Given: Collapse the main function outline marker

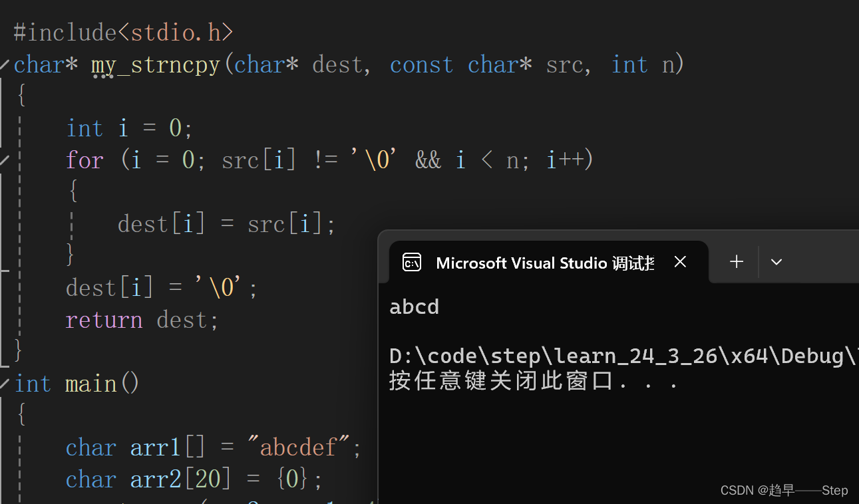Looking at the screenshot, I should pyautogui.click(x=5, y=384).
